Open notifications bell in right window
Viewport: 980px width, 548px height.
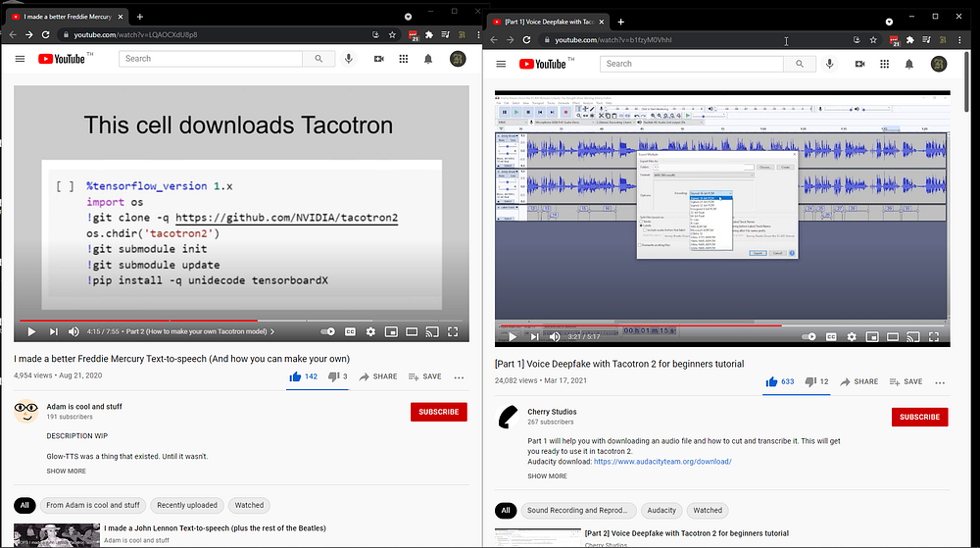[x=908, y=64]
